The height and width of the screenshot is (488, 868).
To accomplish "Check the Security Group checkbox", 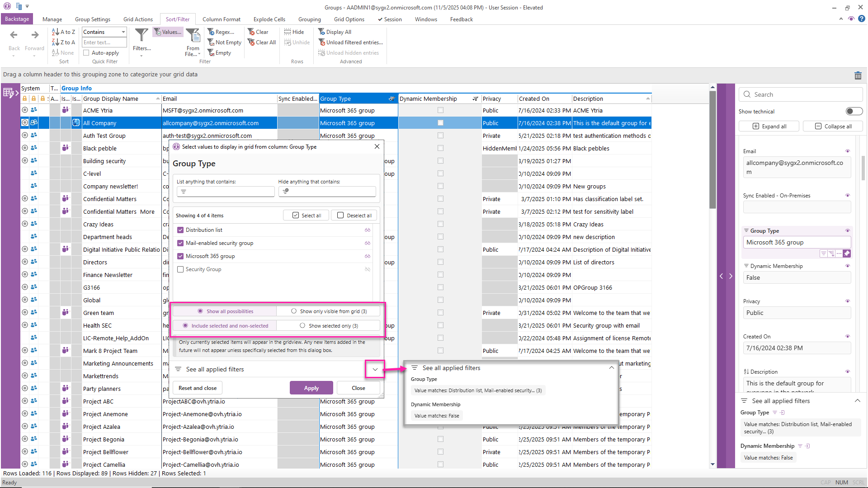I will coord(180,269).
